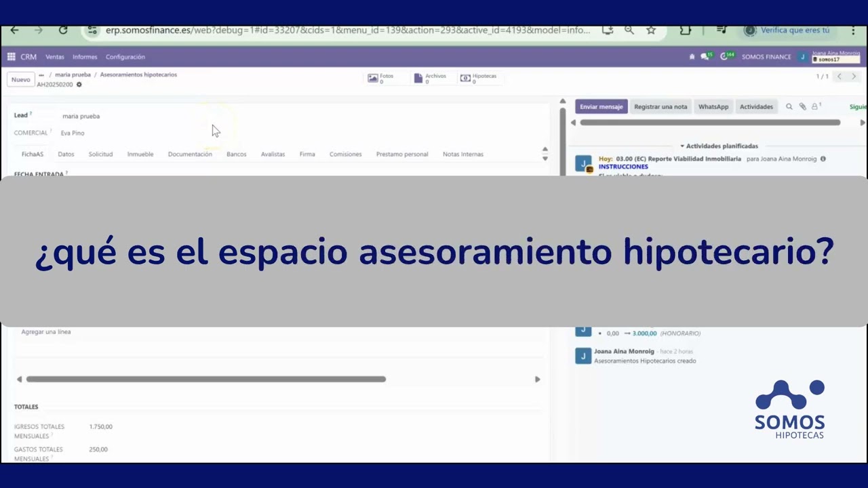Open the activities clock icon with 144
Image resolution: width=868 pixels, height=488 pixels.
coord(727,56)
